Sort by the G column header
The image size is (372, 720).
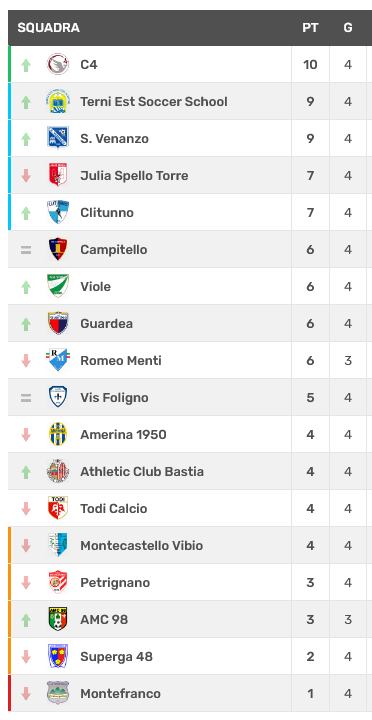coord(348,28)
